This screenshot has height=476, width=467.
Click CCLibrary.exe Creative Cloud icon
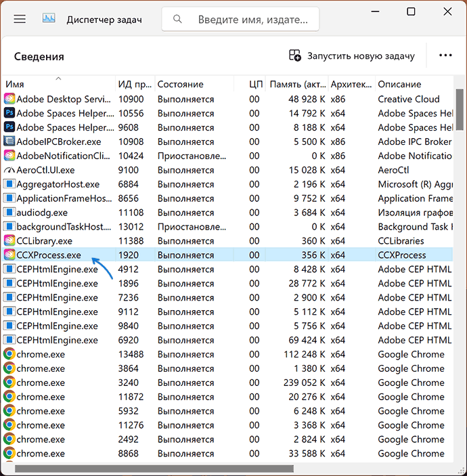tap(9, 241)
